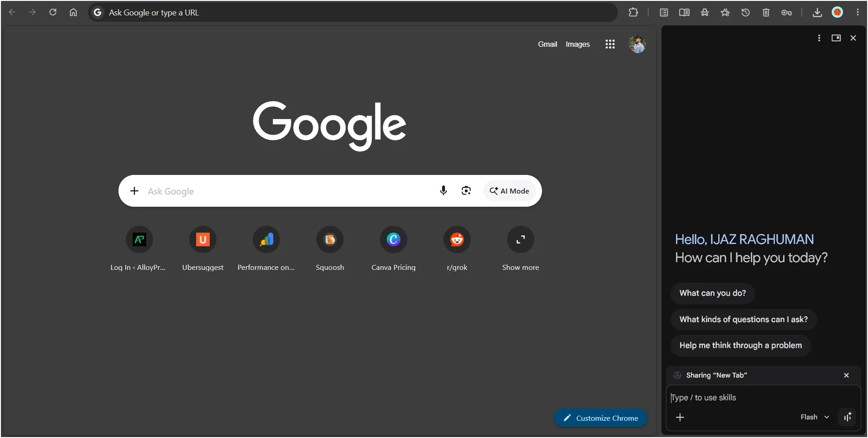Select "What kinds of questions can I ask?"
Viewport: 868px width, 438px height.
(743, 319)
